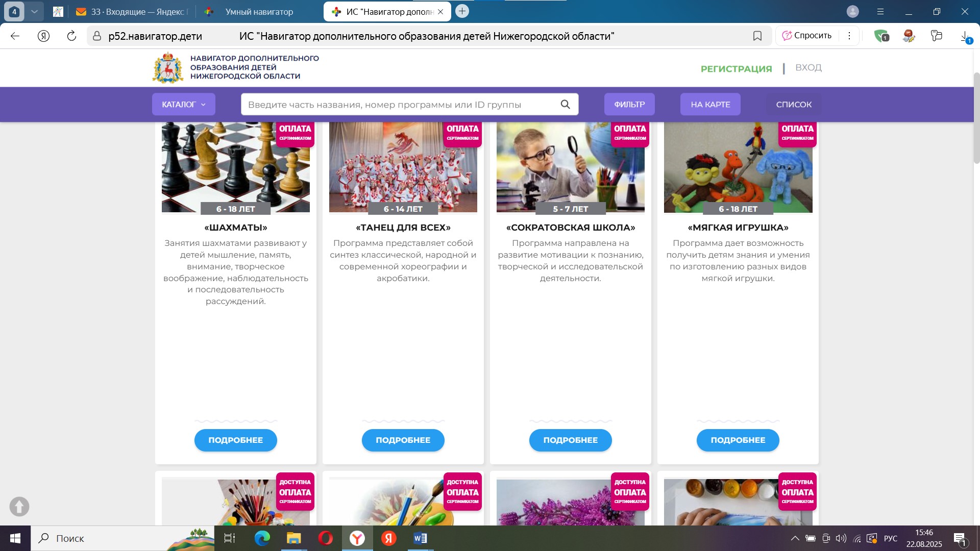Click the search magnifier icon
Viewport: 980px width, 551px height.
click(x=565, y=104)
